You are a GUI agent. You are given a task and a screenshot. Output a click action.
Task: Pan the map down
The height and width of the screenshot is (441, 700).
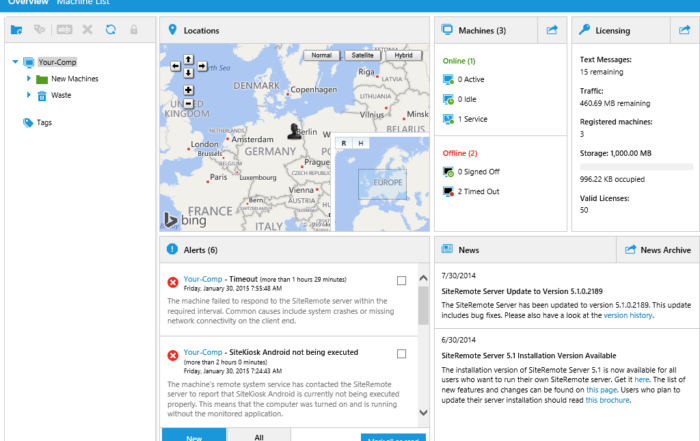[x=188, y=73]
